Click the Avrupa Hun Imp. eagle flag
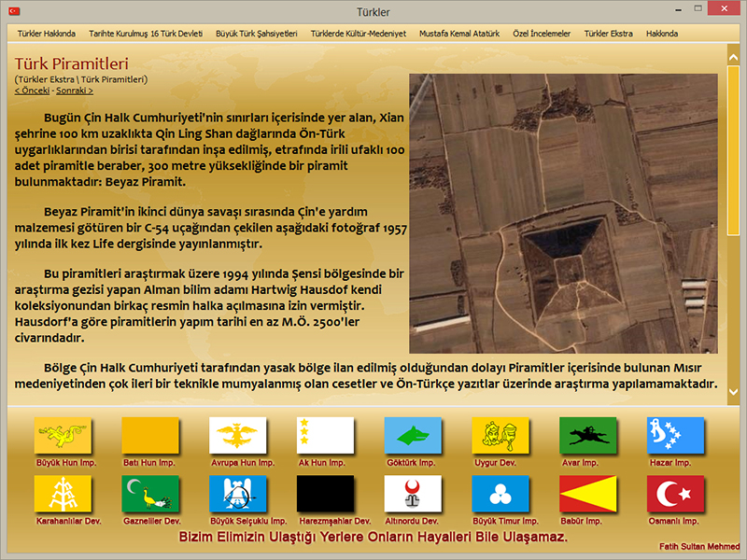 tap(237, 435)
